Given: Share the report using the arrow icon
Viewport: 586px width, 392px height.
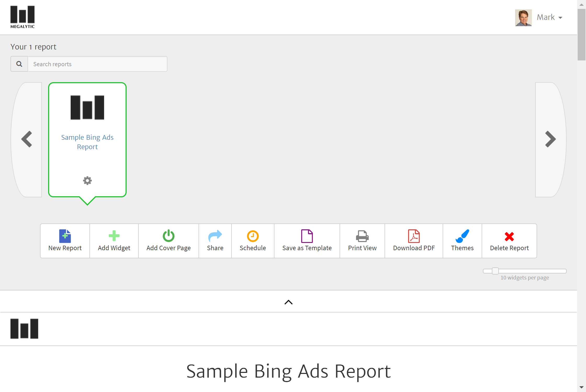Looking at the screenshot, I should pyautogui.click(x=215, y=236).
